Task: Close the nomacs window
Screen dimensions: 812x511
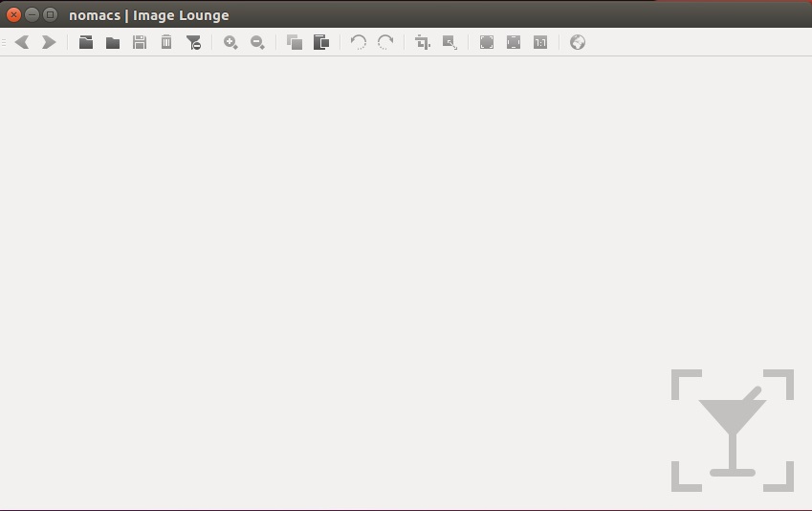Action: click(13, 14)
